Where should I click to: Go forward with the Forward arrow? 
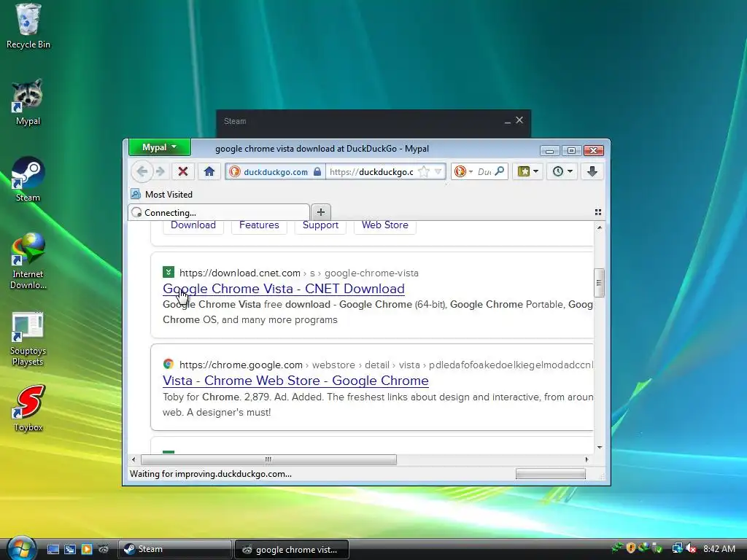point(160,171)
